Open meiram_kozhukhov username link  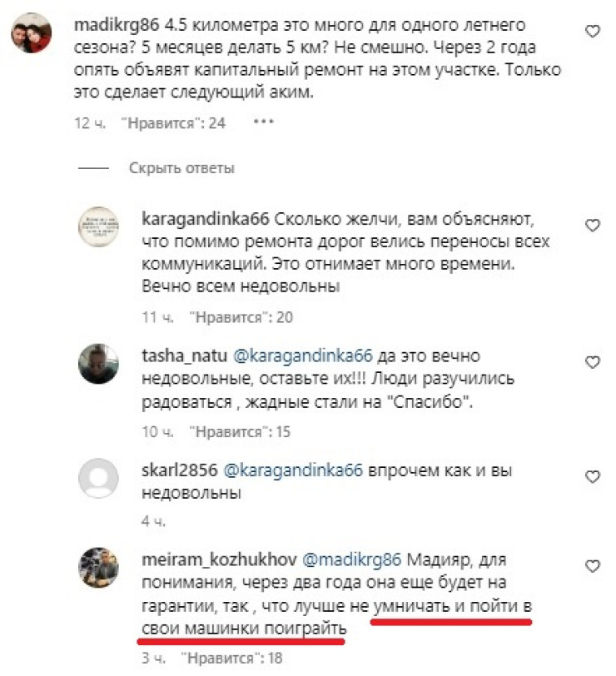click(x=219, y=559)
